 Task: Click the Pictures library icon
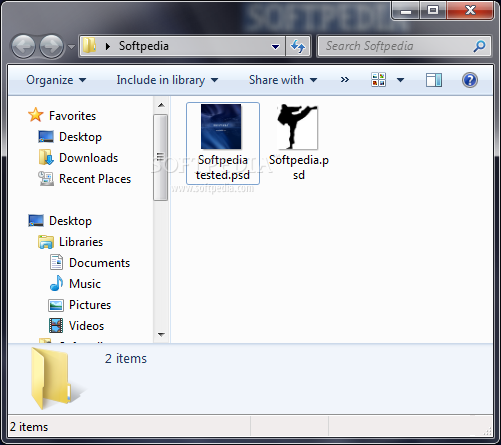tap(56, 305)
